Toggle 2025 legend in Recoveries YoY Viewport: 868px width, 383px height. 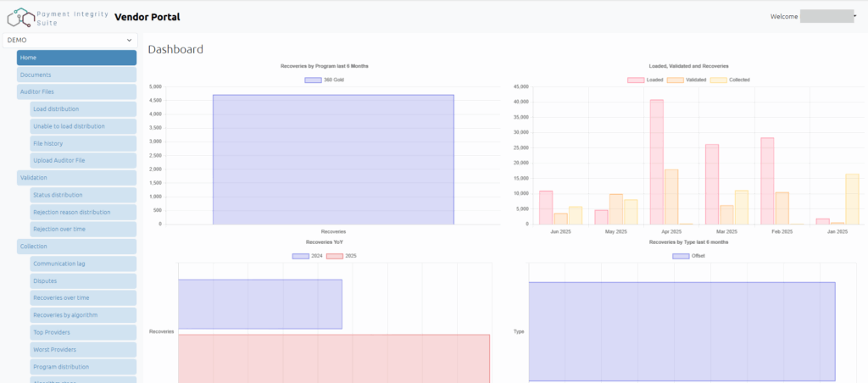[x=334, y=255]
